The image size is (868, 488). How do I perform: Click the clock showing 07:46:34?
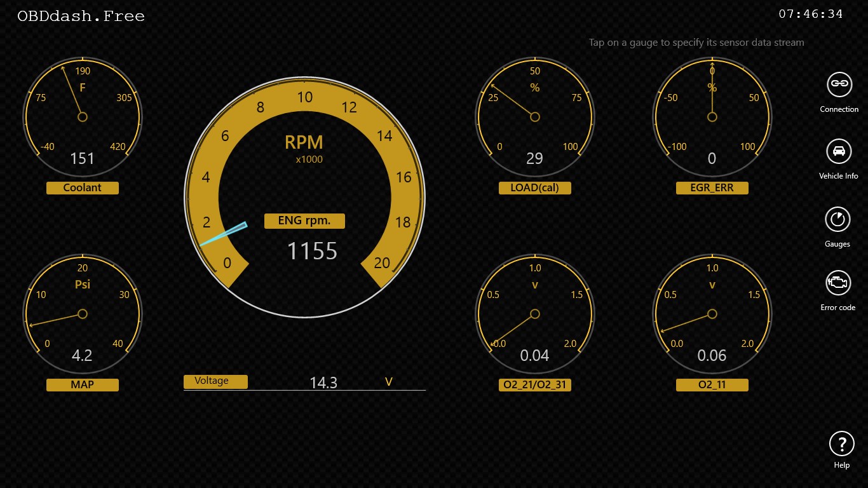click(x=811, y=11)
